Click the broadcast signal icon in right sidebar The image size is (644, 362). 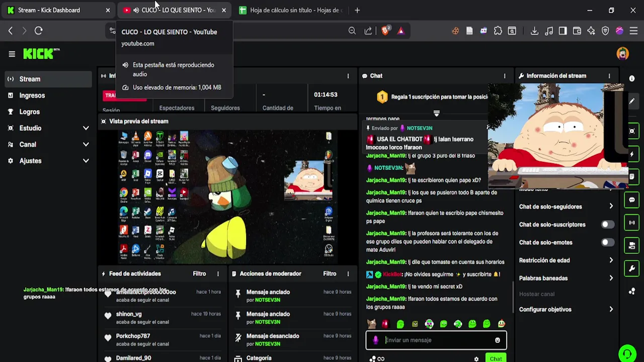coord(632,223)
